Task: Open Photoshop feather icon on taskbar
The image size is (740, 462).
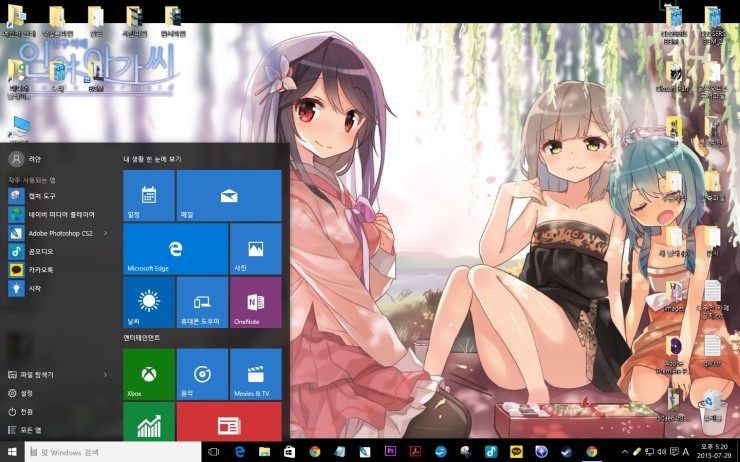Action: [365, 452]
